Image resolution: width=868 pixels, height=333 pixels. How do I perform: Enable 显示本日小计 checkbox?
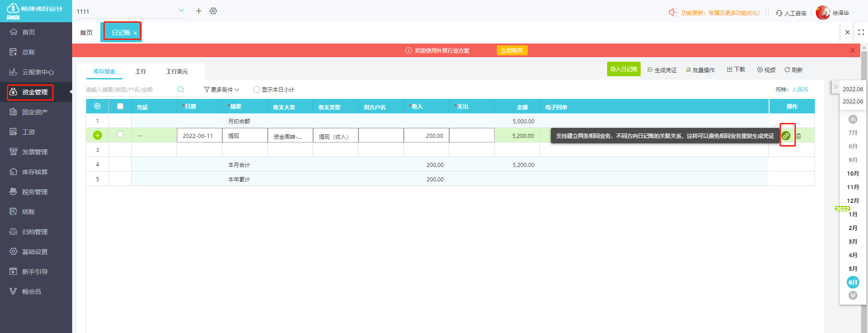point(257,89)
